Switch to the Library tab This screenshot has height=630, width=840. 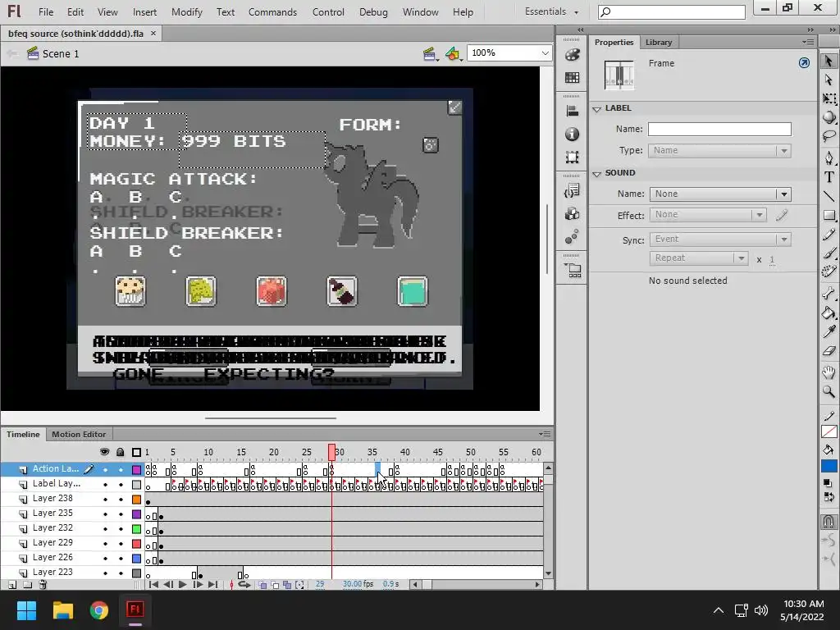pyautogui.click(x=659, y=43)
